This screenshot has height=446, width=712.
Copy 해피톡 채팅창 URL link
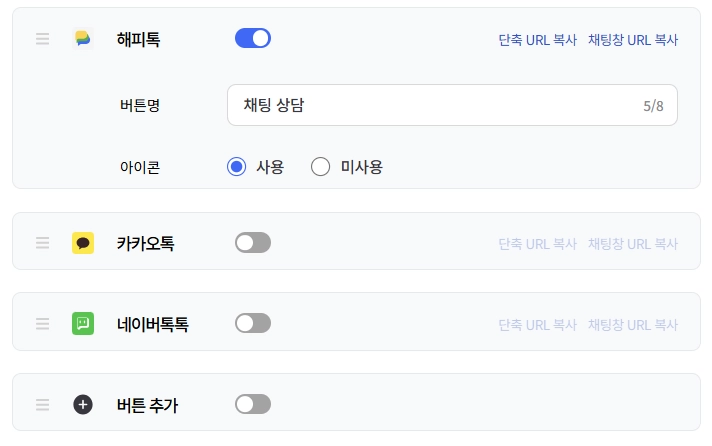coord(632,41)
